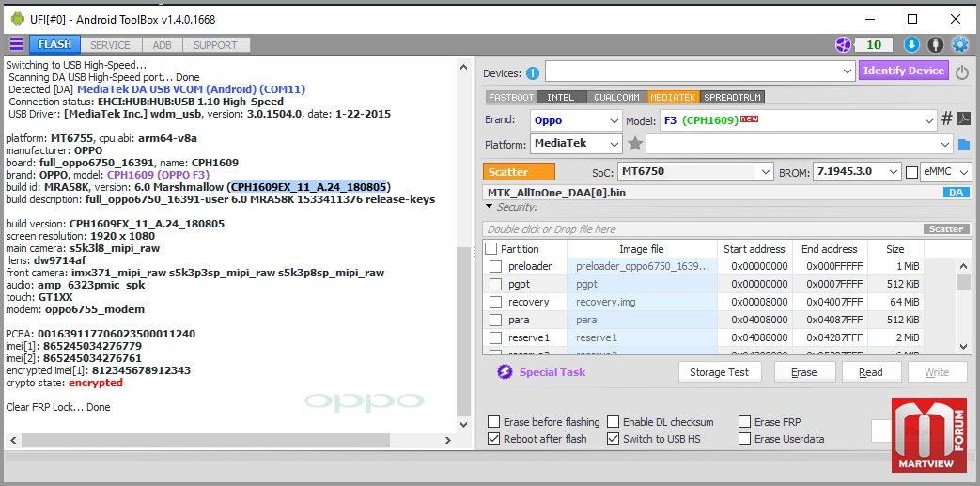Click the DA badge on the bin file row

[x=956, y=193]
